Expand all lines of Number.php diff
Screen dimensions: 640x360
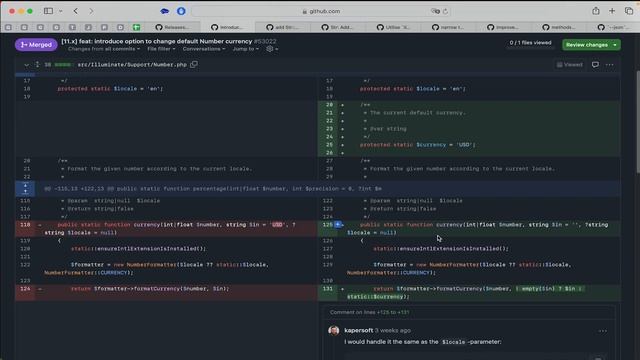(x=37, y=64)
